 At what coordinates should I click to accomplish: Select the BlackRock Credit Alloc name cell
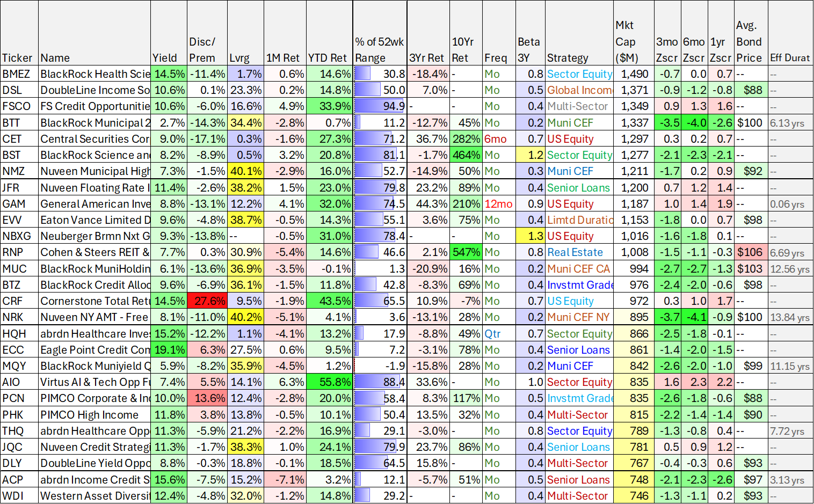click(x=95, y=285)
